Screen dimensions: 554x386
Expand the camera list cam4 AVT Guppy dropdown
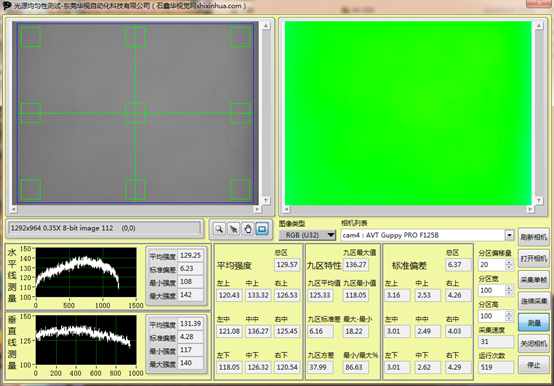pos(509,235)
